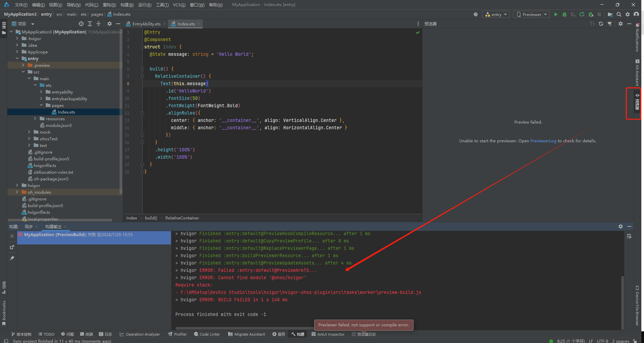
Task: Select opened file target icon in project panel
Action: pyautogui.click(x=81, y=24)
